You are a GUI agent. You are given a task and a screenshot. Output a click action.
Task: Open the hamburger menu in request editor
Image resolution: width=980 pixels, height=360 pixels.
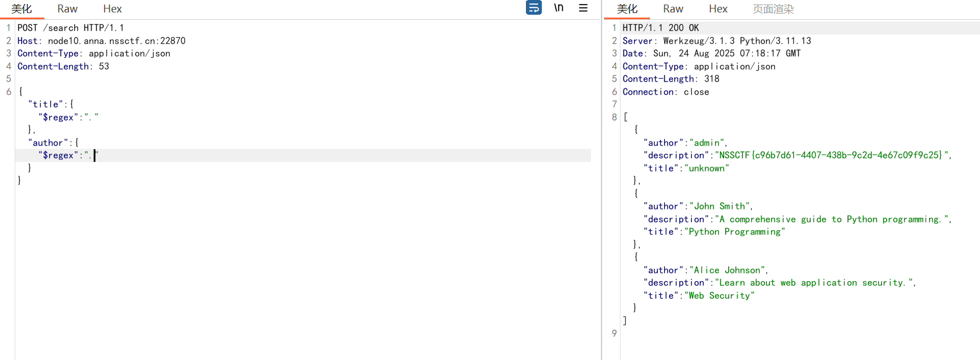coord(583,8)
